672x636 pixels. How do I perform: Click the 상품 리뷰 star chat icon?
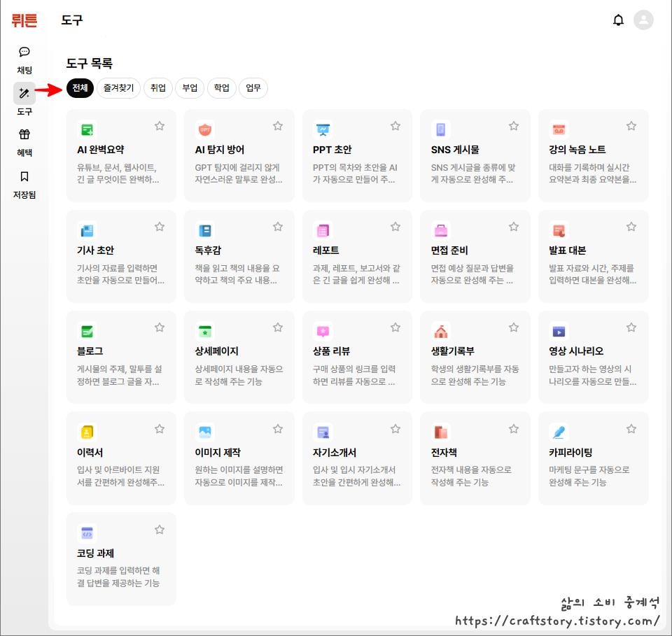click(323, 331)
